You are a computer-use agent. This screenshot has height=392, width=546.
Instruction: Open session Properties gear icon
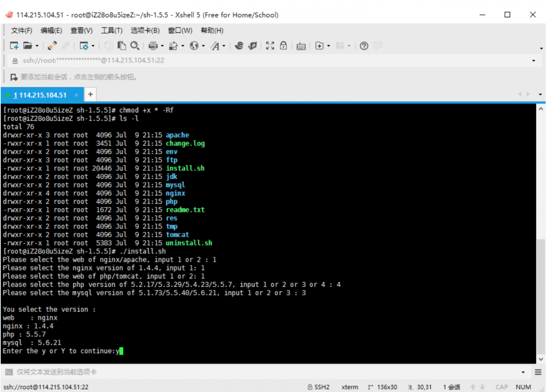tap(84, 46)
